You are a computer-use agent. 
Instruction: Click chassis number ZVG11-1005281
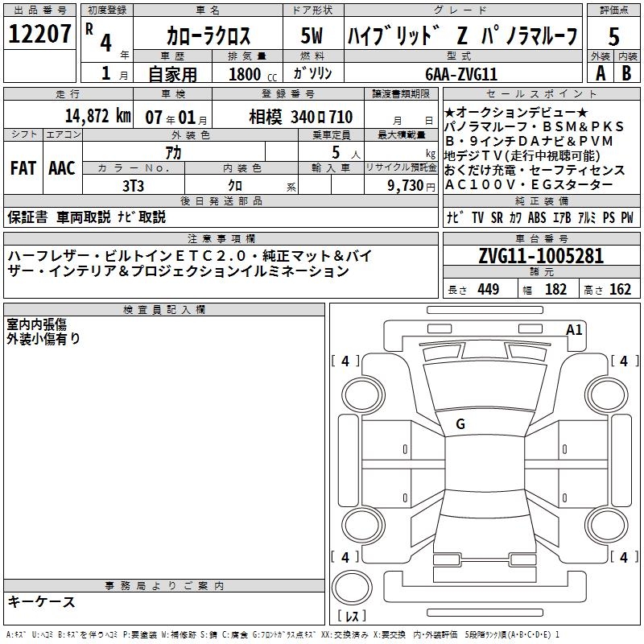[x=541, y=256]
